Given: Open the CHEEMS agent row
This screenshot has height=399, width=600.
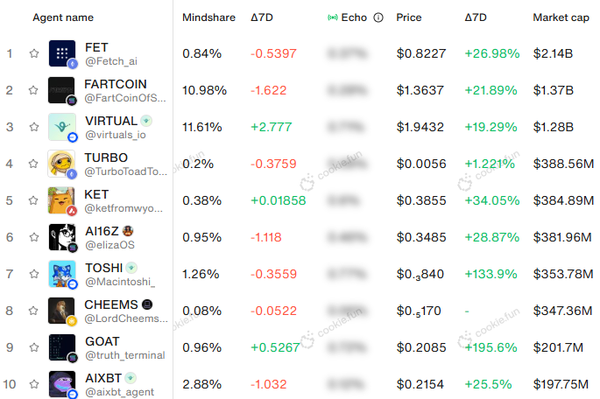Looking at the screenshot, I should coord(300,311).
